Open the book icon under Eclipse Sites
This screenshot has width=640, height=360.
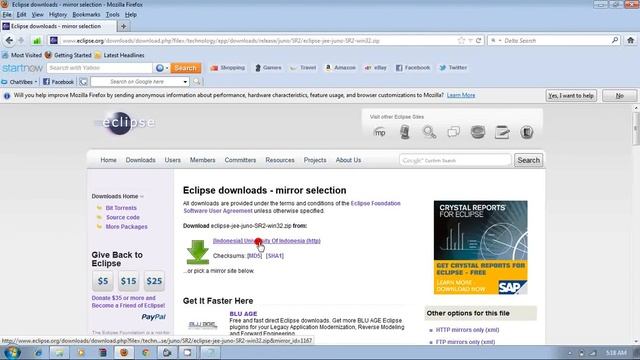pos(527,132)
